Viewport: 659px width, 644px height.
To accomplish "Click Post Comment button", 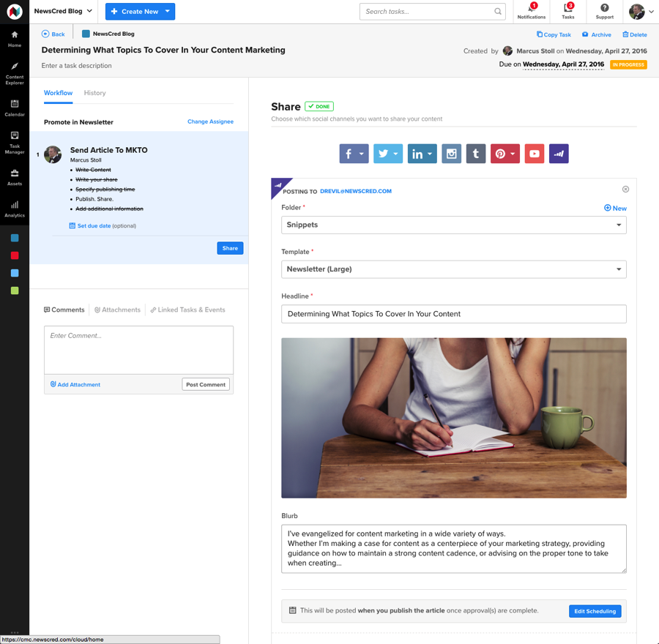I will (x=206, y=384).
